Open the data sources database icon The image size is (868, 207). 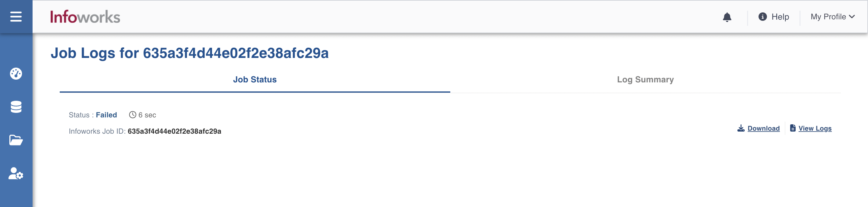coord(16,107)
